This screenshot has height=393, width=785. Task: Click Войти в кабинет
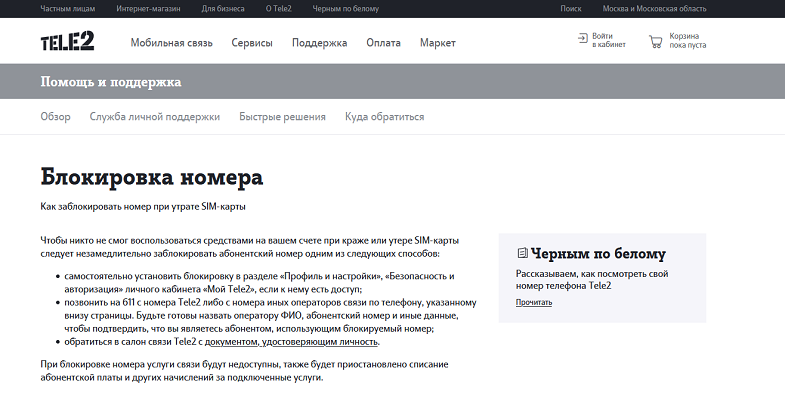tap(609, 41)
